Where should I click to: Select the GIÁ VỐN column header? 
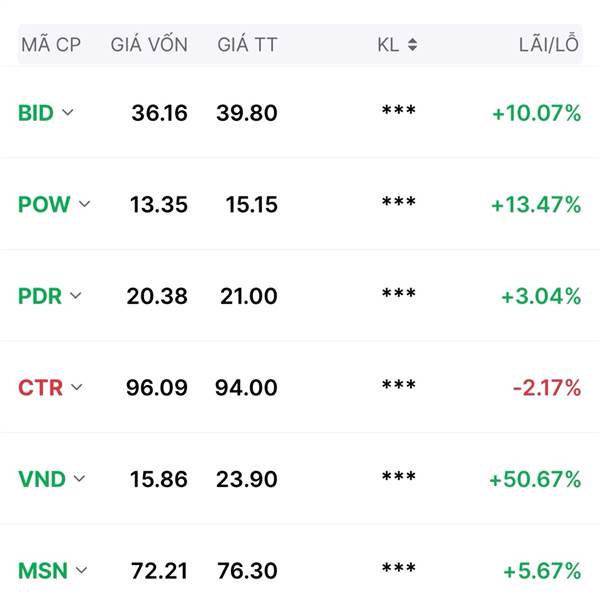click(x=149, y=43)
